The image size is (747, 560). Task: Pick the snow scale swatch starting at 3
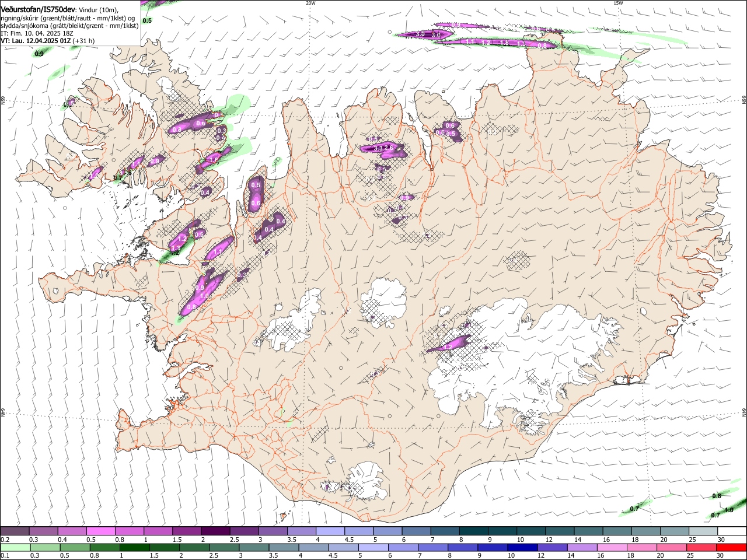click(x=273, y=531)
